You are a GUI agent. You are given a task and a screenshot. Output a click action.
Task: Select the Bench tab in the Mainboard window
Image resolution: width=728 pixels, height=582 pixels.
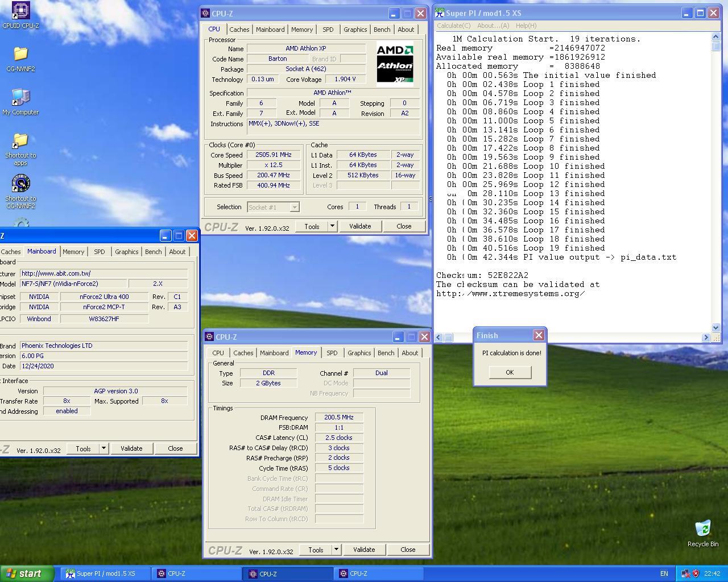coord(154,252)
